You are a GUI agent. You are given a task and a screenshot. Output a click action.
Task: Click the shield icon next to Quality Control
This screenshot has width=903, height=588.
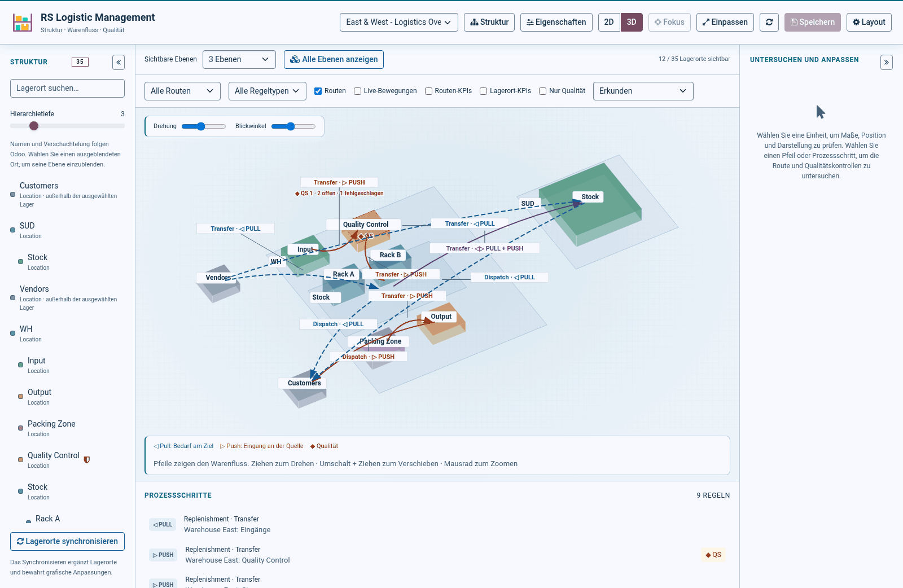point(87,459)
